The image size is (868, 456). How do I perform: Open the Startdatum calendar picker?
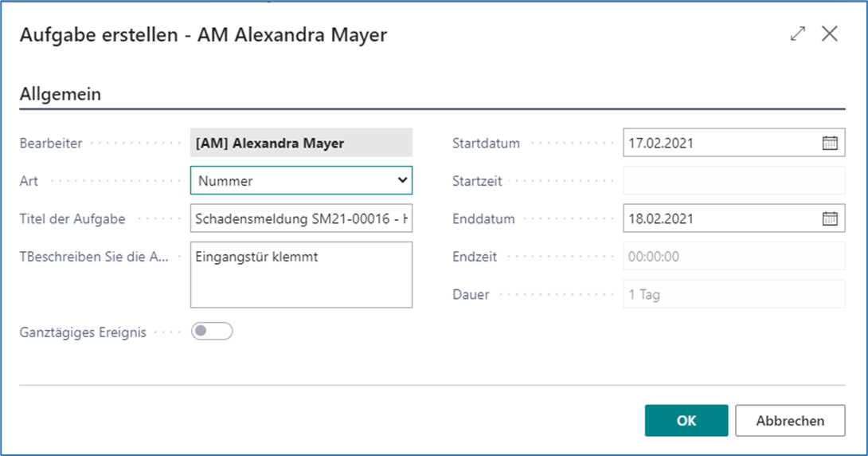point(830,143)
